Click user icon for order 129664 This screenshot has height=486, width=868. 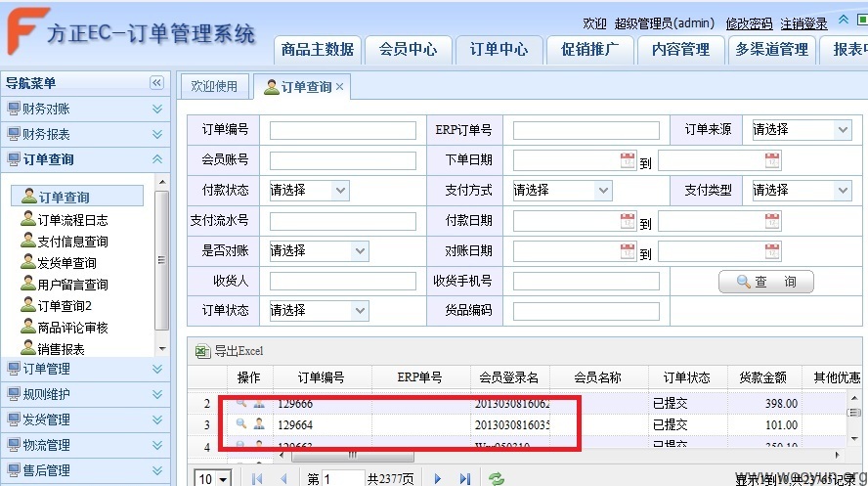[258, 424]
